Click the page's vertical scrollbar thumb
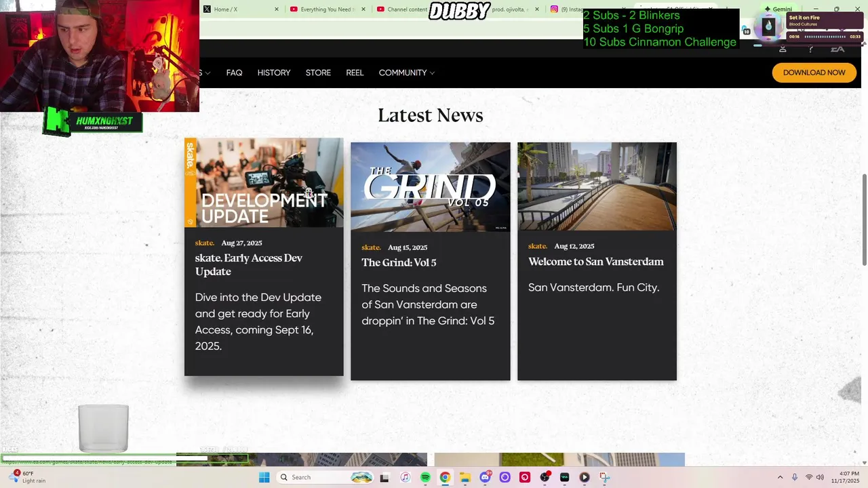 pos(864,220)
